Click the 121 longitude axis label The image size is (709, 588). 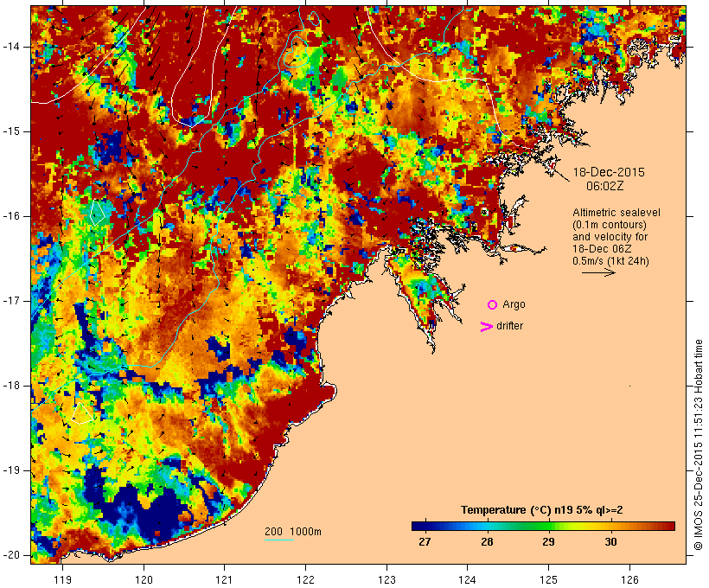[x=224, y=580]
